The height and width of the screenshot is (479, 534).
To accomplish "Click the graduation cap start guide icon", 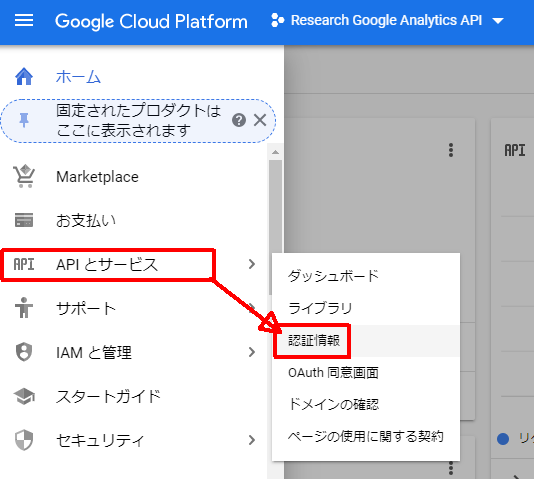I will coord(24,396).
